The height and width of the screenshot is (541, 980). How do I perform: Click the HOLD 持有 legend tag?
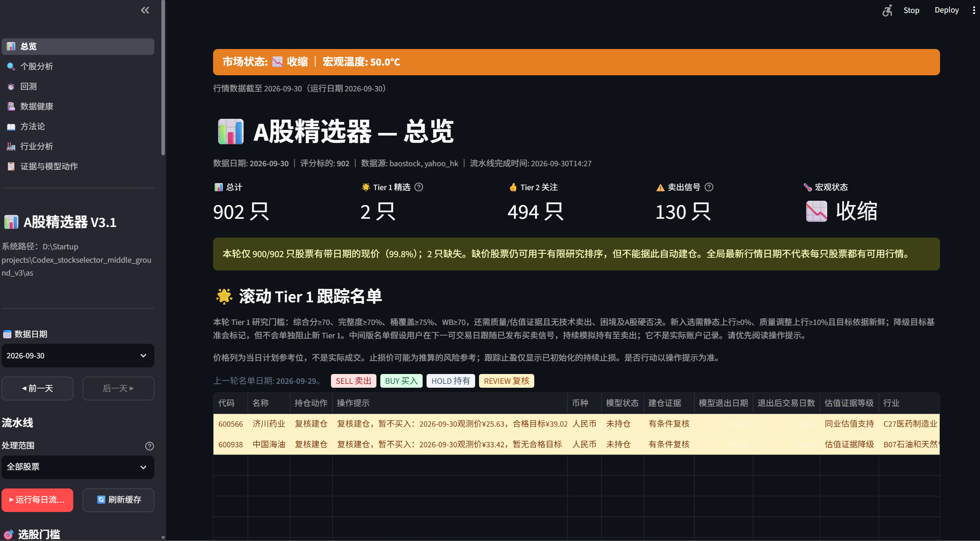pyautogui.click(x=450, y=381)
